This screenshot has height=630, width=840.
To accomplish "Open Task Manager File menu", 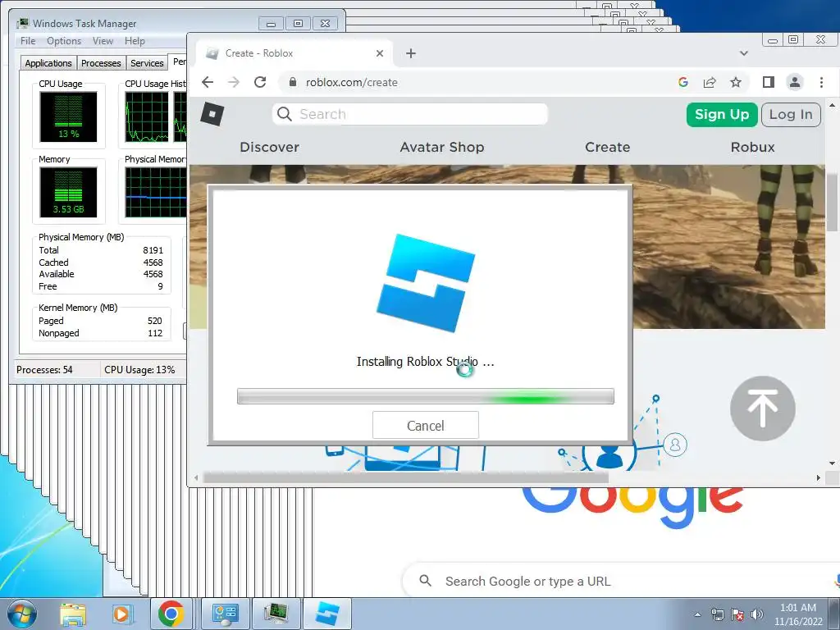I will click(28, 41).
